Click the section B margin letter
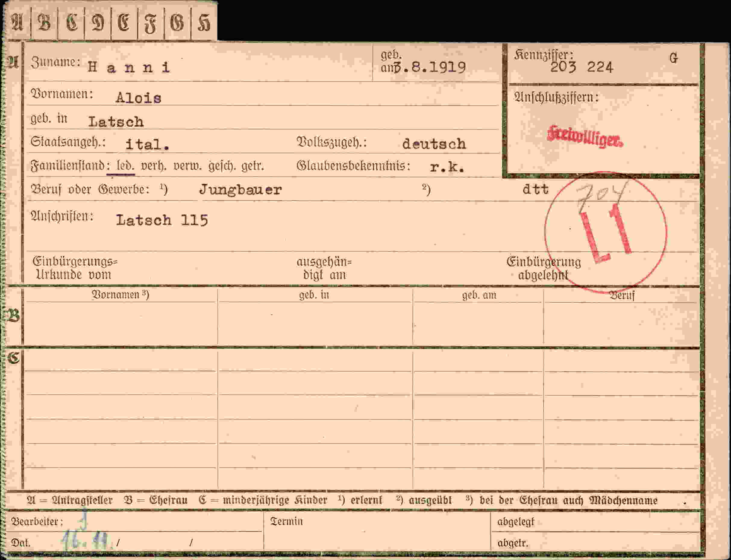 click(13, 316)
